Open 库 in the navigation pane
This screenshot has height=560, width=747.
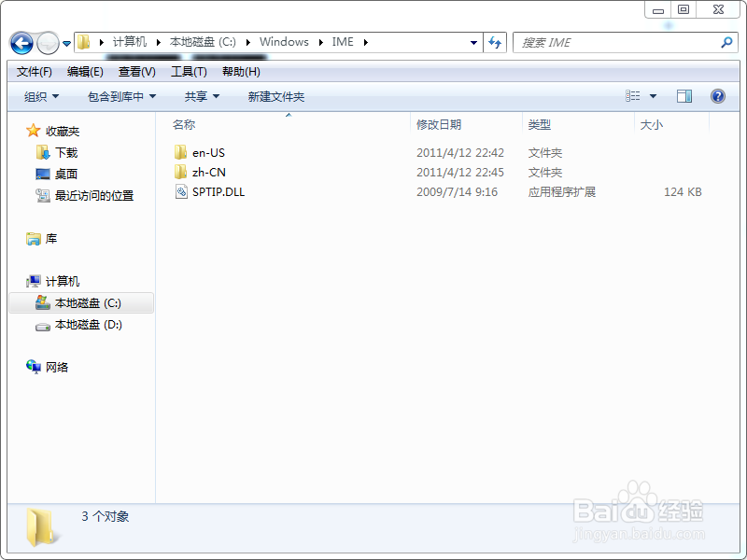[51, 238]
